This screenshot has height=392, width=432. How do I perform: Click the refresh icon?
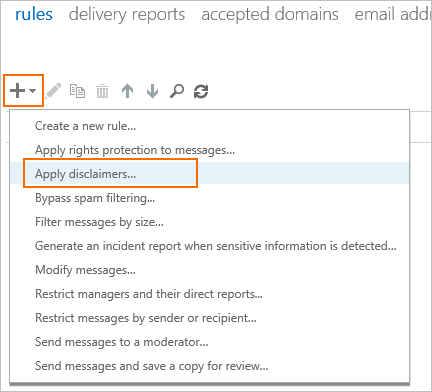tap(201, 91)
